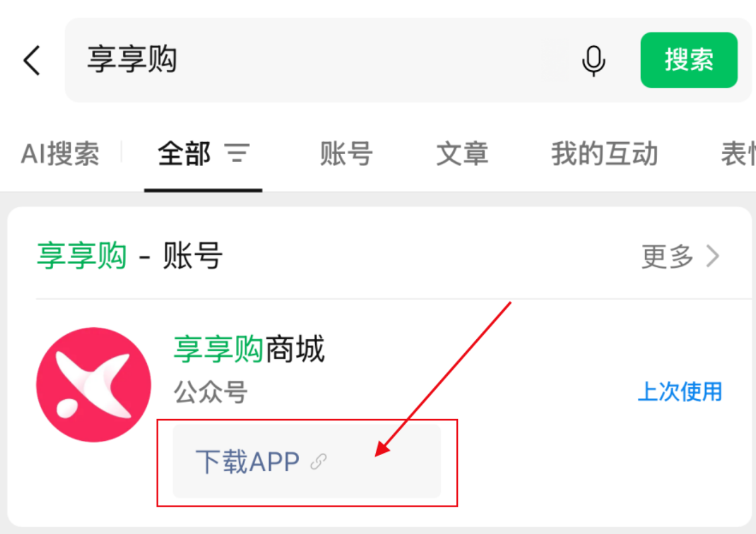The height and width of the screenshot is (534, 756).
Task: Switch to the AI搜索 tab
Action: click(60, 154)
